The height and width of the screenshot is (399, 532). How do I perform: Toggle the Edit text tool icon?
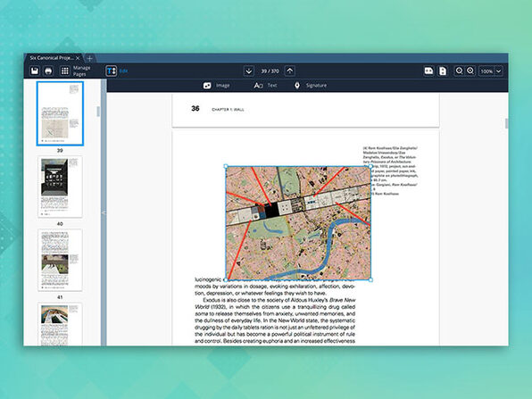(112, 71)
